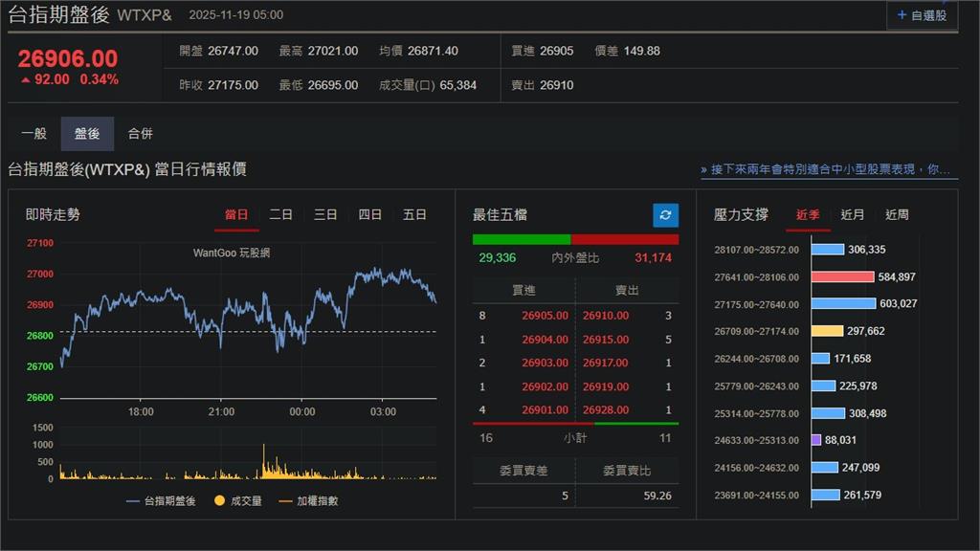980x551 pixels.
Task: Switch 壓力支撐 to 近周 view
Action: [896, 214]
